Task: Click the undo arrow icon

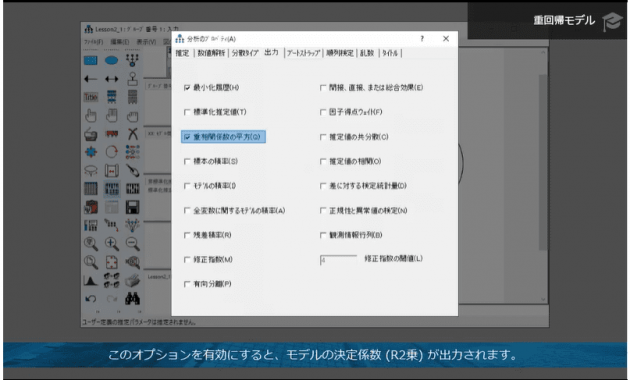Action: coord(90,298)
